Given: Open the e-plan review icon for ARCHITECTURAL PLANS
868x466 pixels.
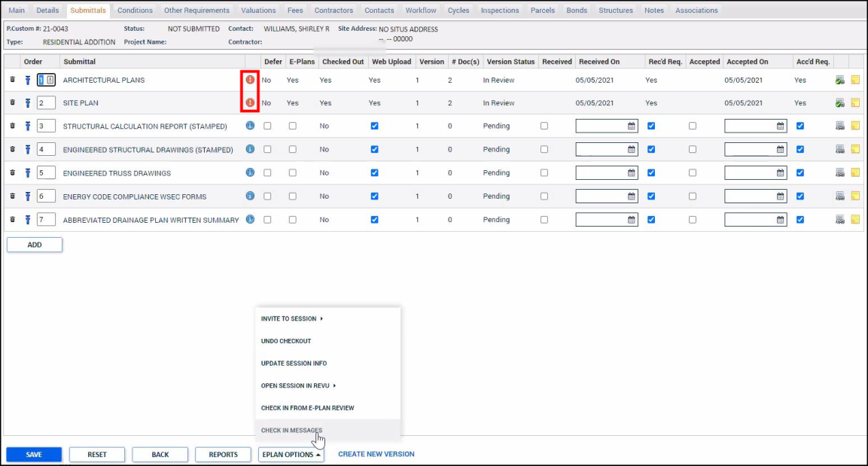Looking at the screenshot, I should pyautogui.click(x=841, y=79).
